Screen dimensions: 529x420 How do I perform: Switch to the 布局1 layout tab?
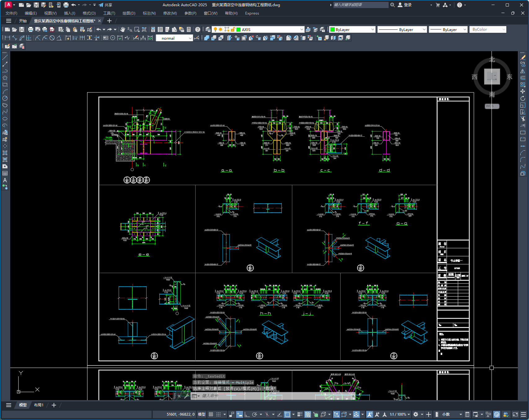point(39,405)
